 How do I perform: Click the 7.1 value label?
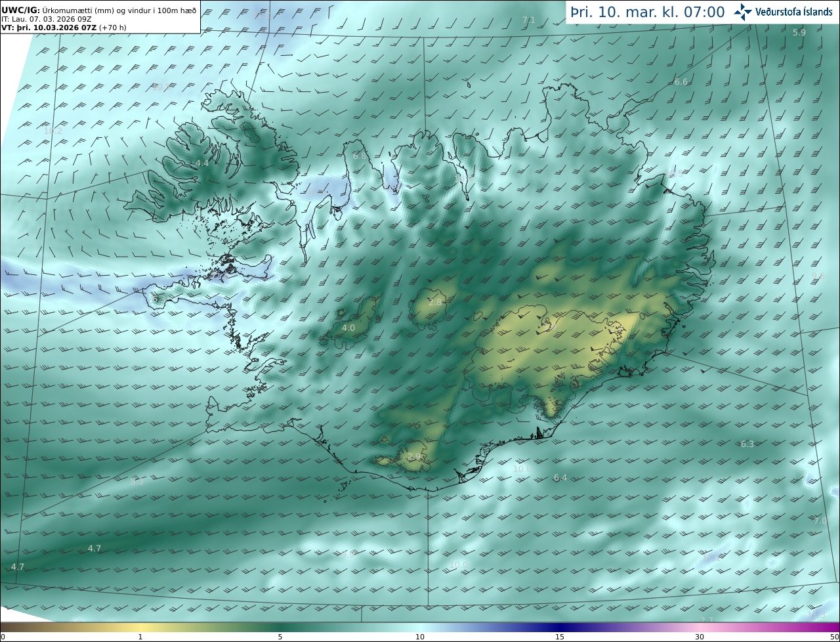(x=528, y=20)
